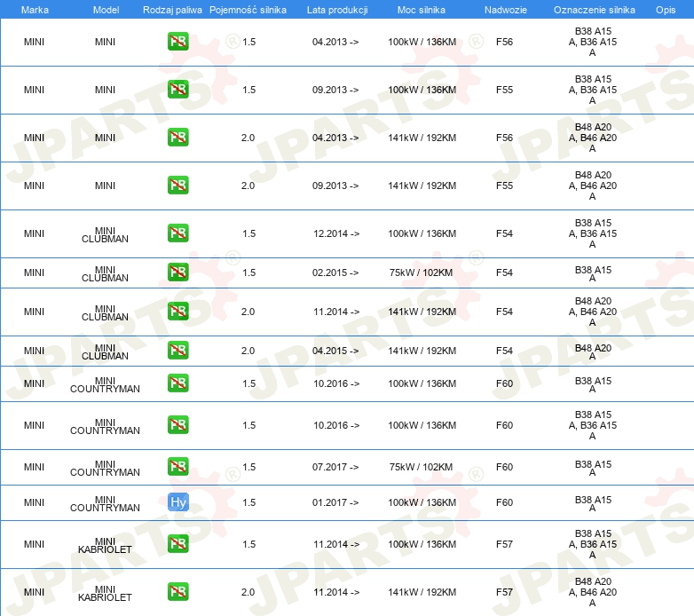The width and height of the screenshot is (694, 616).
Task: Click the '01.2017 ->' production date cell
Action: click(x=335, y=502)
